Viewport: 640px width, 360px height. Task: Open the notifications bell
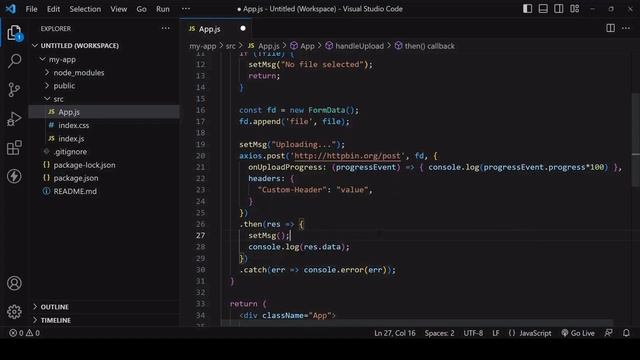point(626,333)
